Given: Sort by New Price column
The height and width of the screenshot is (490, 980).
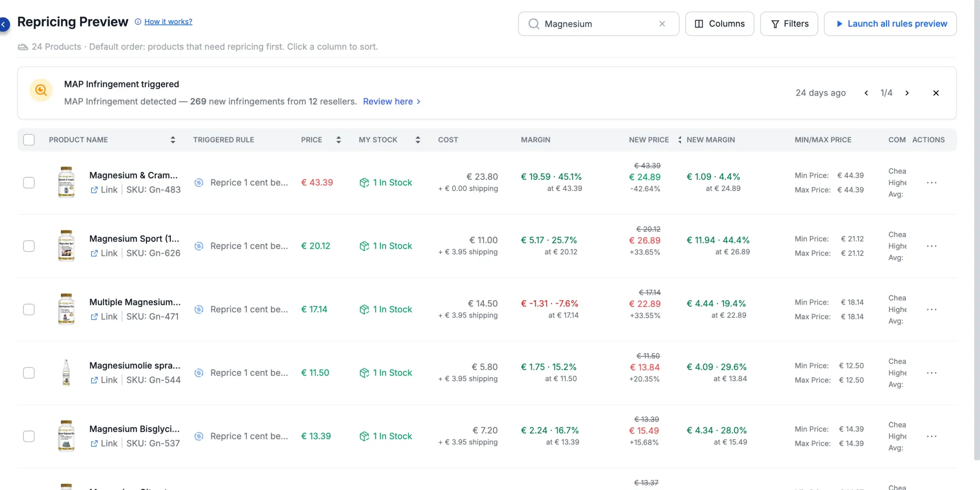Looking at the screenshot, I should 679,140.
